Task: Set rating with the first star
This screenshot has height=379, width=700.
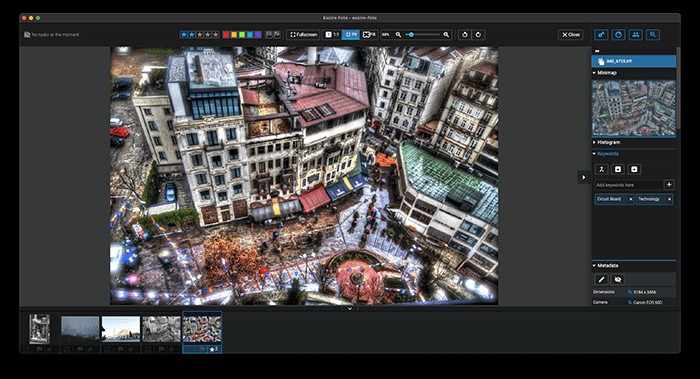Action: coord(183,35)
